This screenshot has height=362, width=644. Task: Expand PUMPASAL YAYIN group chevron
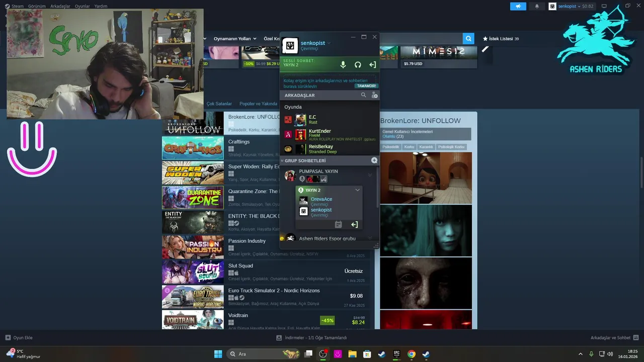(x=370, y=175)
